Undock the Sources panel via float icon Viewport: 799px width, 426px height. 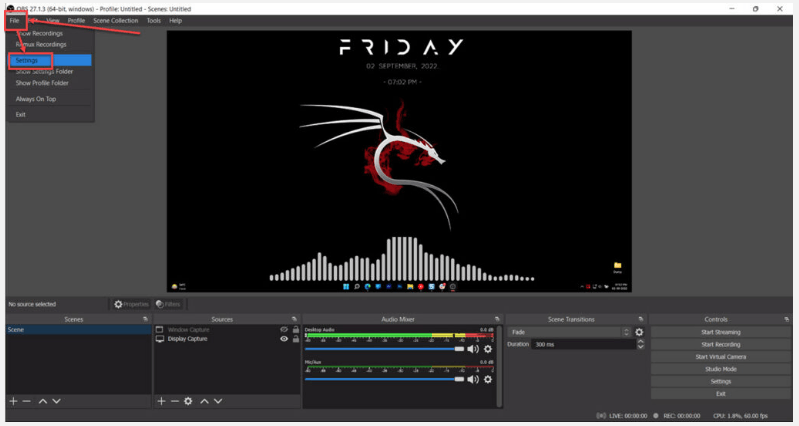(294, 319)
